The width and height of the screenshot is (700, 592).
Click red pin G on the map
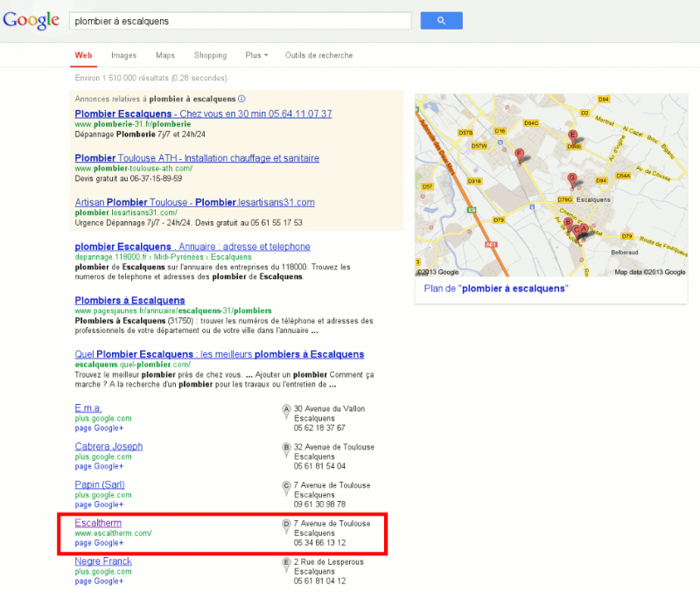(572, 179)
